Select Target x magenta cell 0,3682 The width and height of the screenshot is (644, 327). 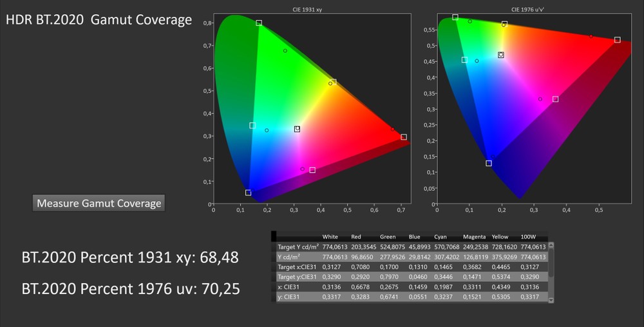point(472,267)
